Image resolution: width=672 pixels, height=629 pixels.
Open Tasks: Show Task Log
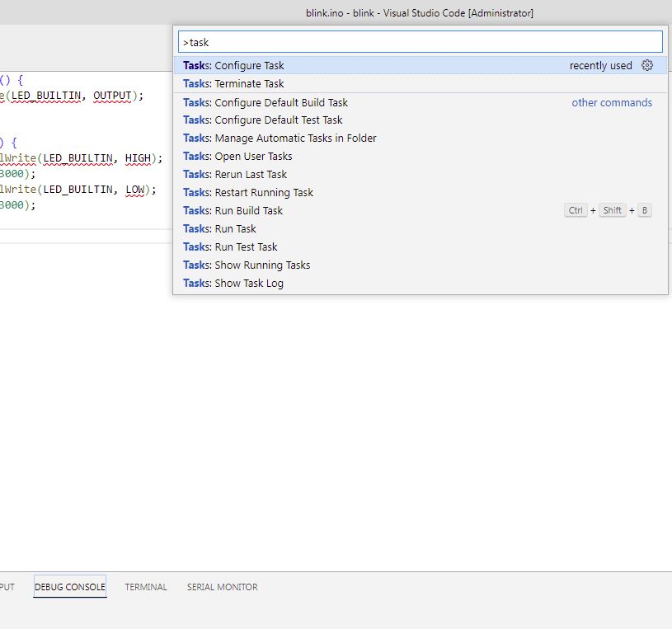(x=233, y=284)
